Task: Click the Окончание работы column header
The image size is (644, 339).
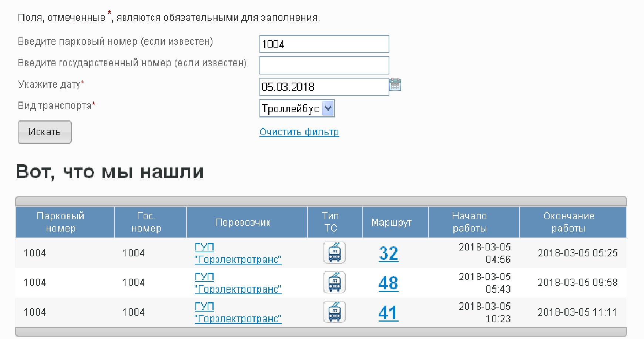Action: (568, 222)
